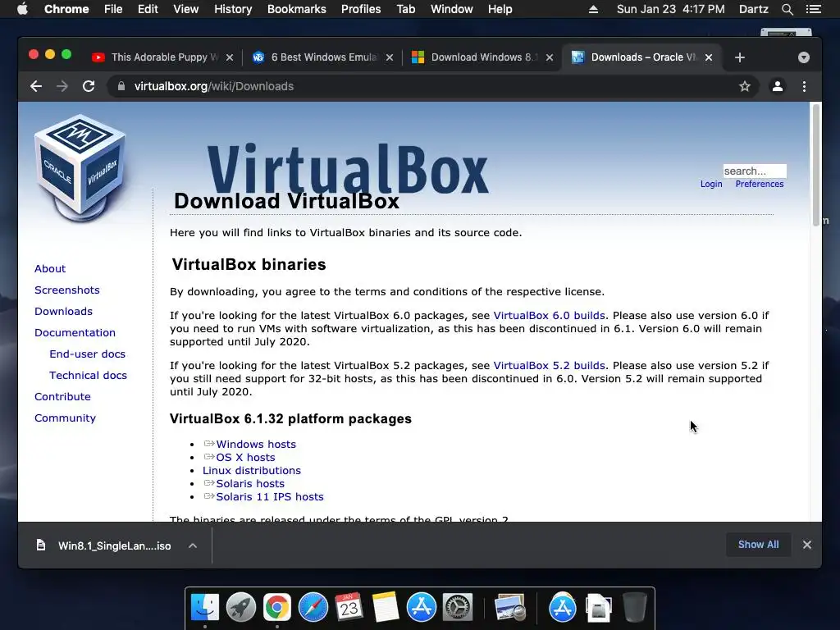Open Community in the sidebar
This screenshot has height=630, width=840.
(65, 418)
